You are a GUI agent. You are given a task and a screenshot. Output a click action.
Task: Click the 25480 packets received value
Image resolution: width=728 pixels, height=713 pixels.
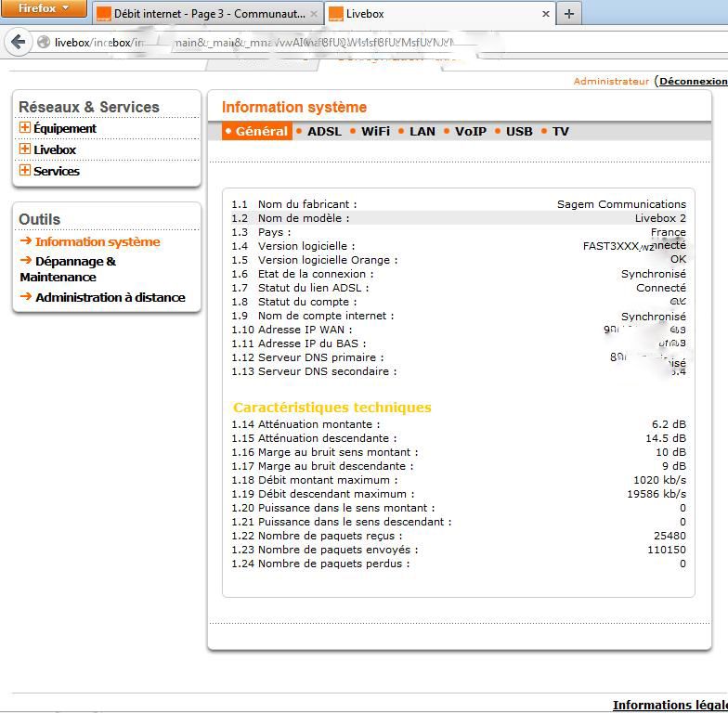[x=669, y=536]
